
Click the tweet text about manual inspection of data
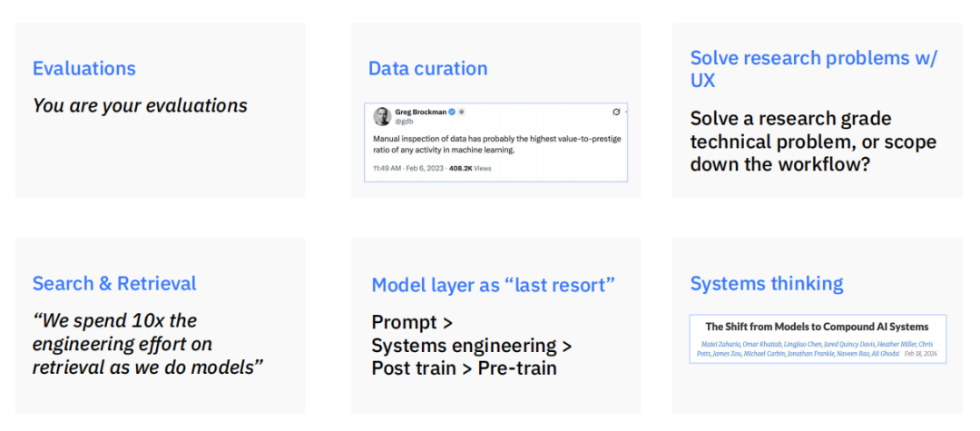pyautogui.click(x=497, y=144)
